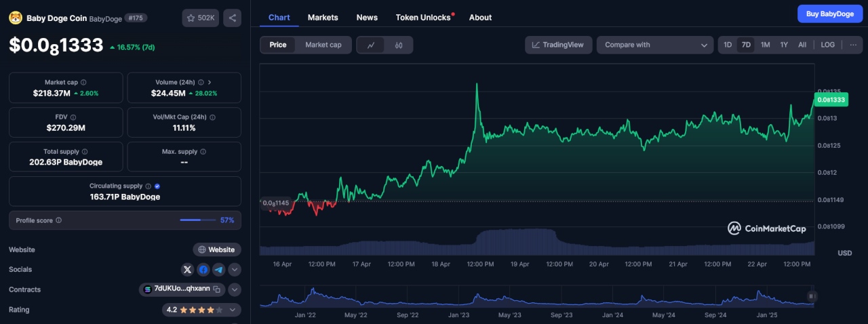Image resolution: width=868 pixels, height=324 pixels.
Task: Select the Price chart toggle
Action: coord(278,45)
